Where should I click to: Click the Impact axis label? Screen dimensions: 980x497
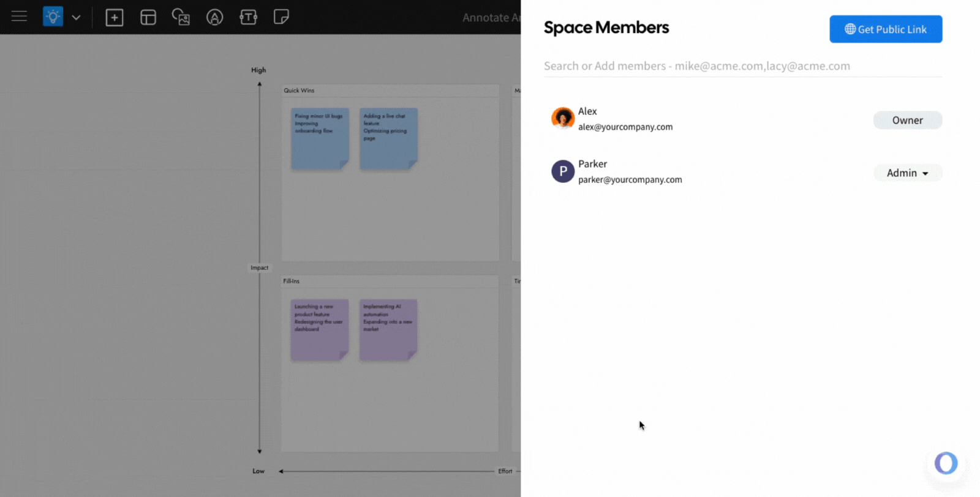click(x=259, y=268)
